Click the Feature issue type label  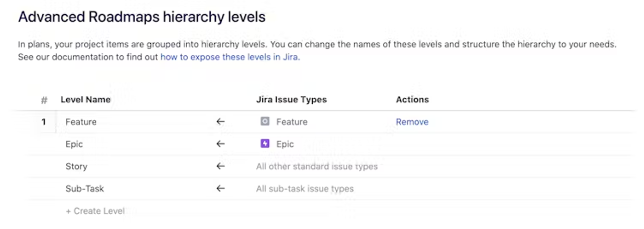(x=292, y=122)
